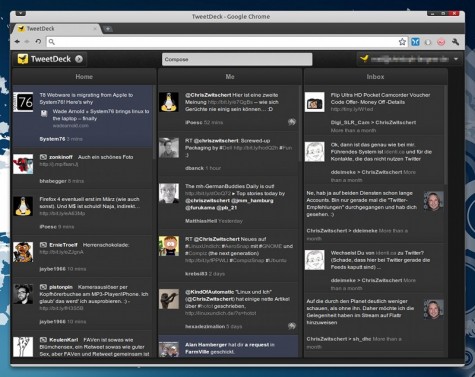Click the retweet icon beside pistonpin
The height and width of the screenshot is (377, 475).
click(x=43, y=287)
